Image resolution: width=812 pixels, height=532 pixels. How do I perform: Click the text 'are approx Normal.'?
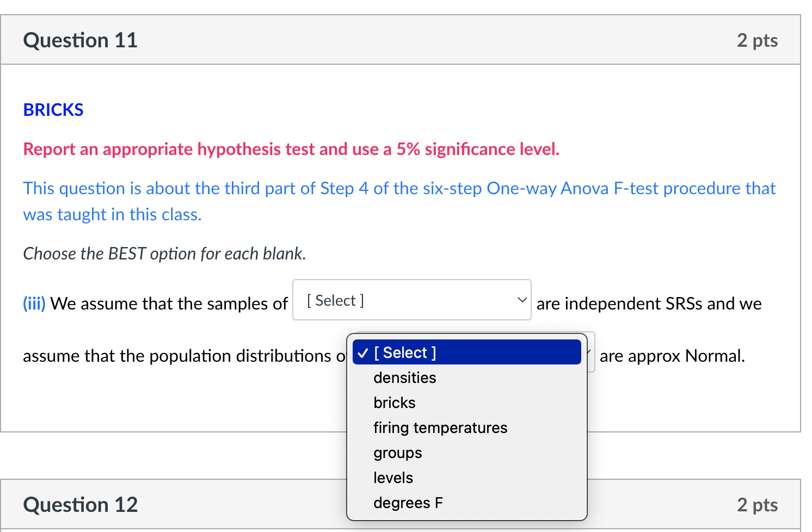click(x=672, y=356)
